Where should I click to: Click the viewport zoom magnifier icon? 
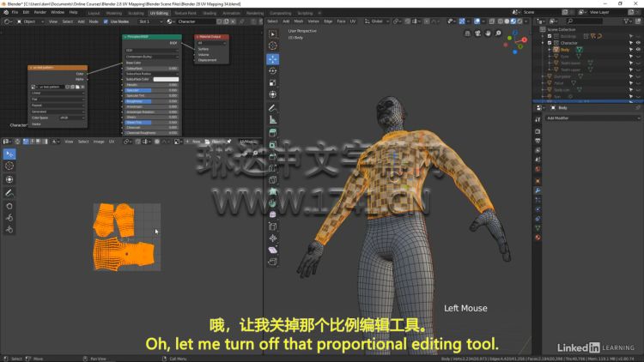click(498, 33)
